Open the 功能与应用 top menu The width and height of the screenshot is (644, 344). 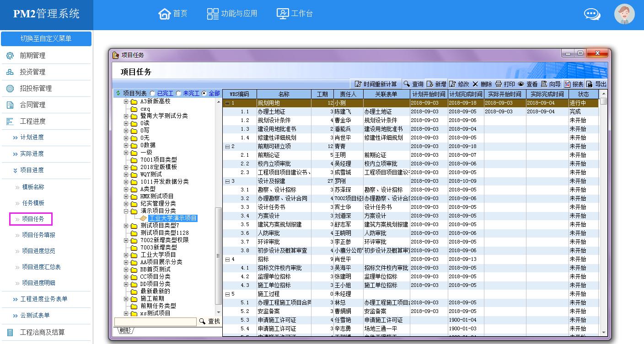pos(232,14)
